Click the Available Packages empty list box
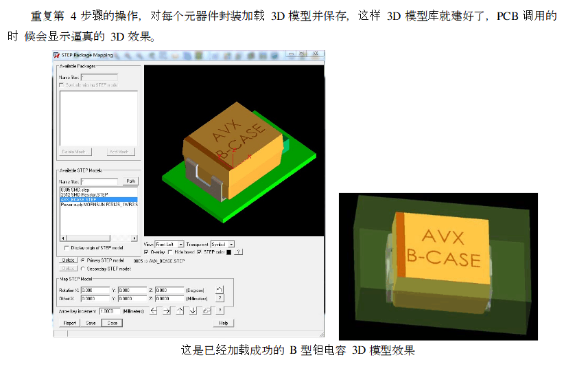The height and width of the screenshot is (373, 588). click(99, 118)
